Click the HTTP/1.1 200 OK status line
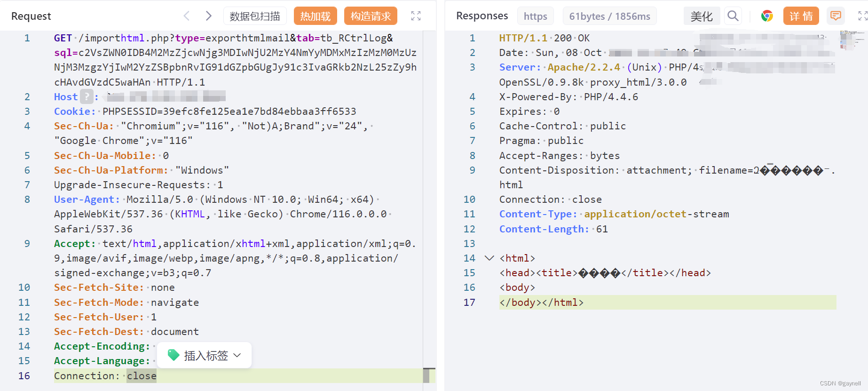Screen dimensions: 868x391 tap(544, 38)
